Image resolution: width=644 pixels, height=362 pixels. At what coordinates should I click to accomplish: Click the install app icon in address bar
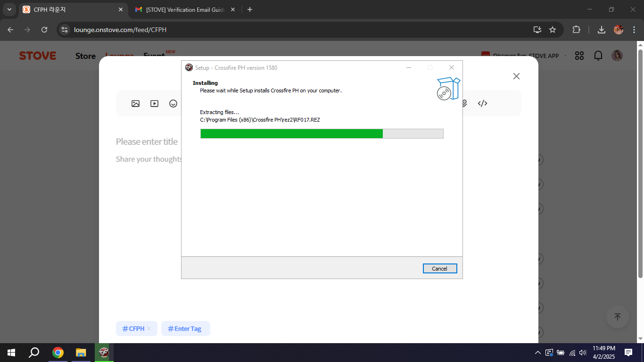point(537,30)
